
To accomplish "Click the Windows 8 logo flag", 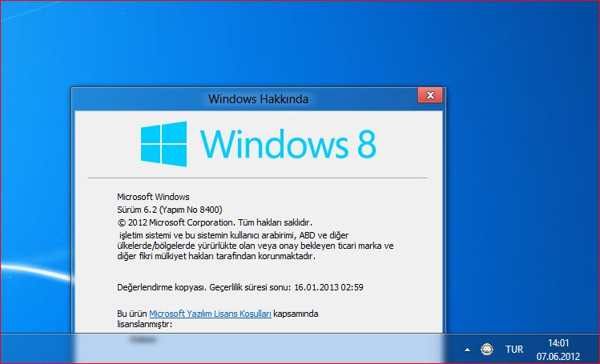I will (x=163, y=144).
